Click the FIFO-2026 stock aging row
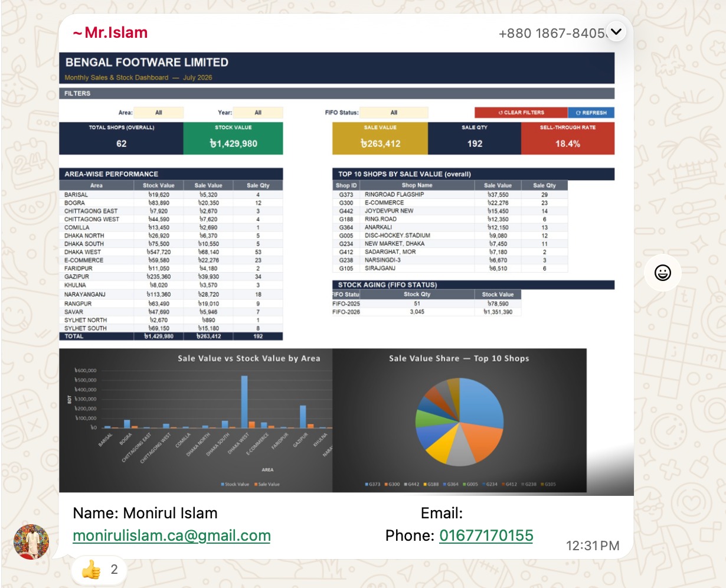 click(x=427, y=312)
